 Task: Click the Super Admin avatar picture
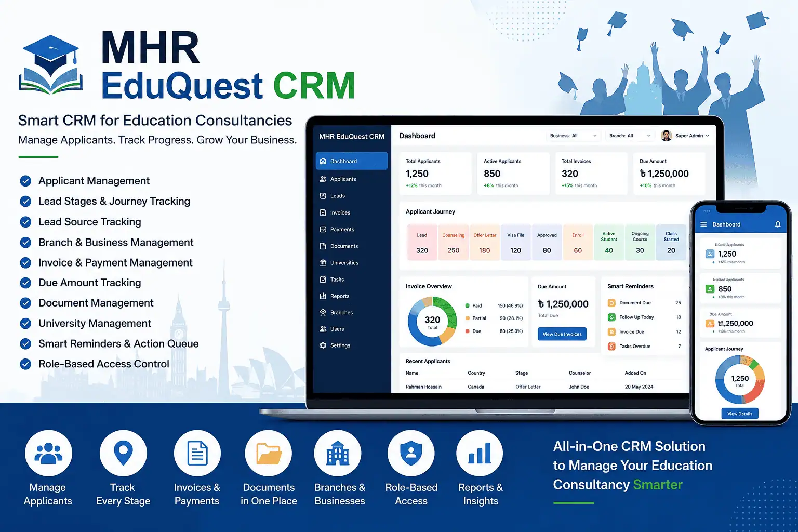(667, 136)
